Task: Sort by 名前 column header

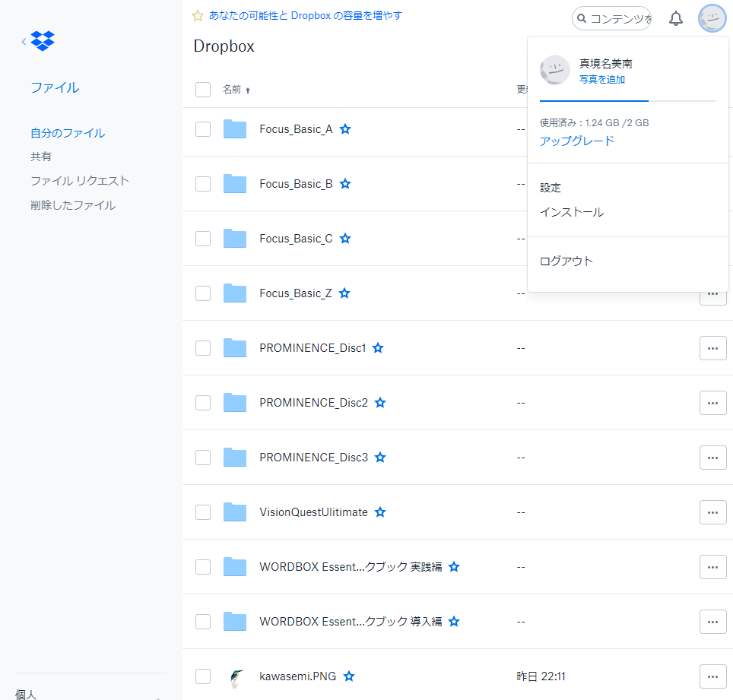Action: point(236,89)
